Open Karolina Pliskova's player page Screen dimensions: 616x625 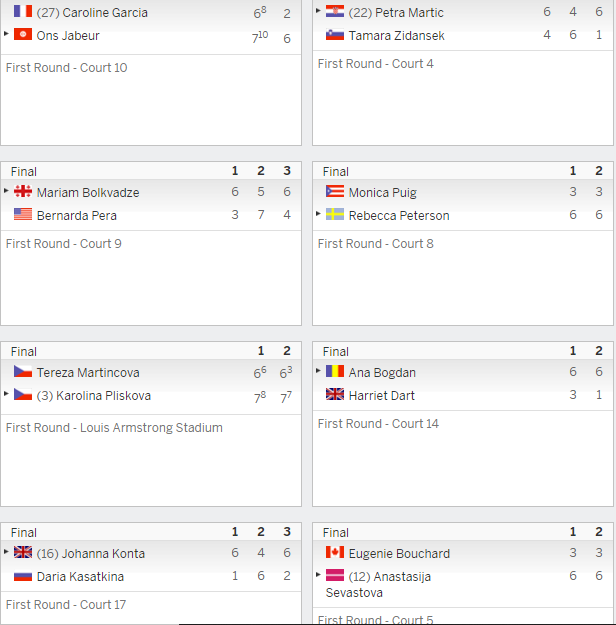point(103,396)
